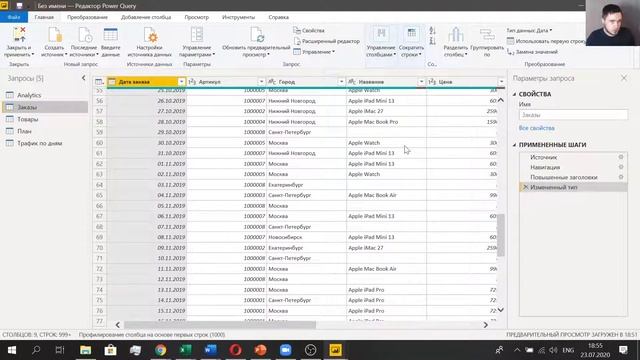Open the Тип данных: Дата dropdown

click(x=529, y=31)
